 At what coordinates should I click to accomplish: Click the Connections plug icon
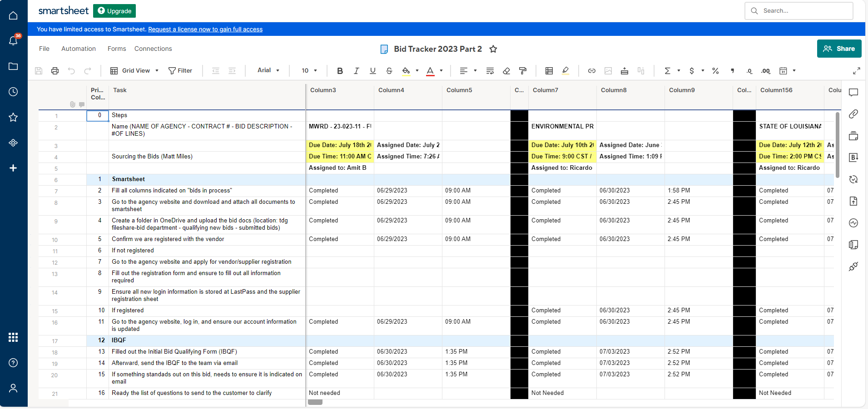coord(853,267)
